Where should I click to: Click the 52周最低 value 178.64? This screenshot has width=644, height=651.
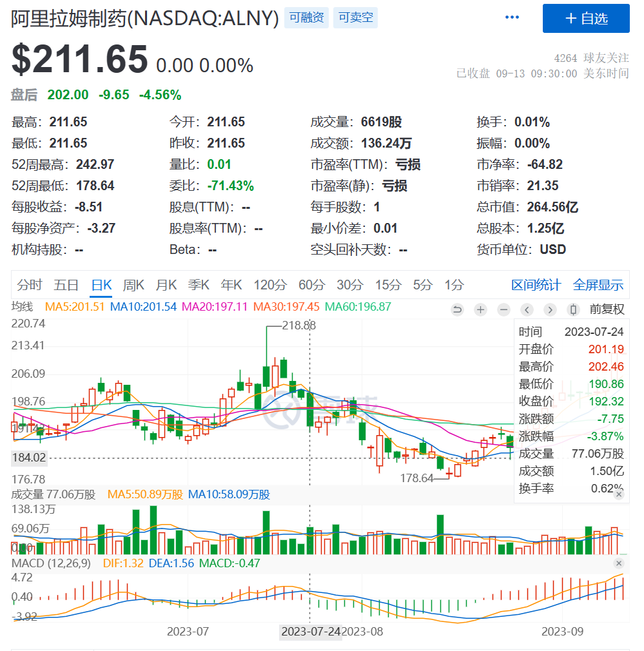click(95, 186)
